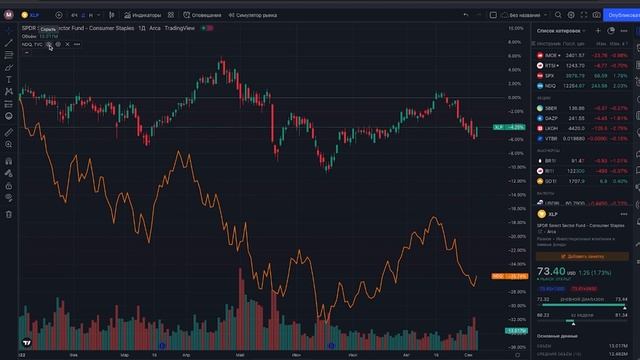Click the Добавить заметку add note button

[582, 256]
